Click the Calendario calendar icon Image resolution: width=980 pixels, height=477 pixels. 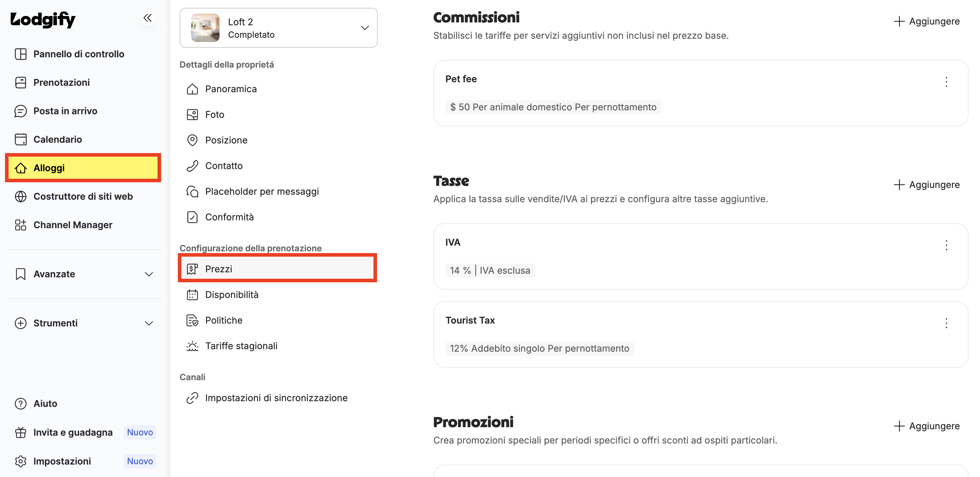coord(21,139)
